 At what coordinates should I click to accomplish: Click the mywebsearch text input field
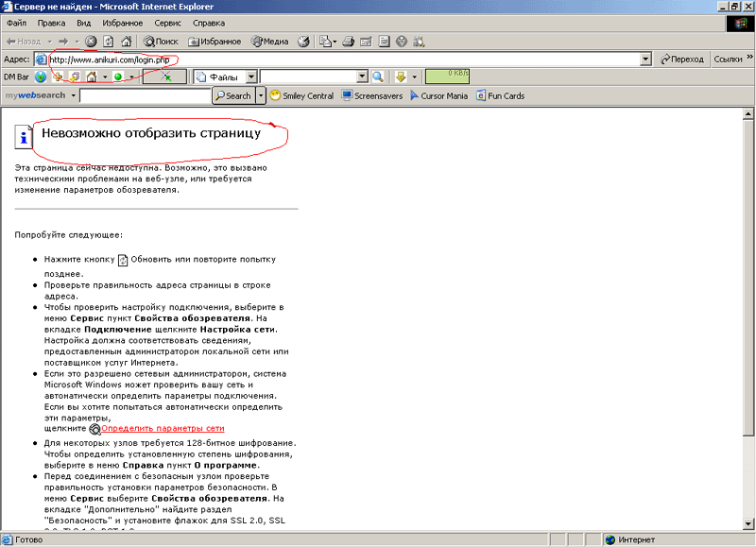click(145, 95)
